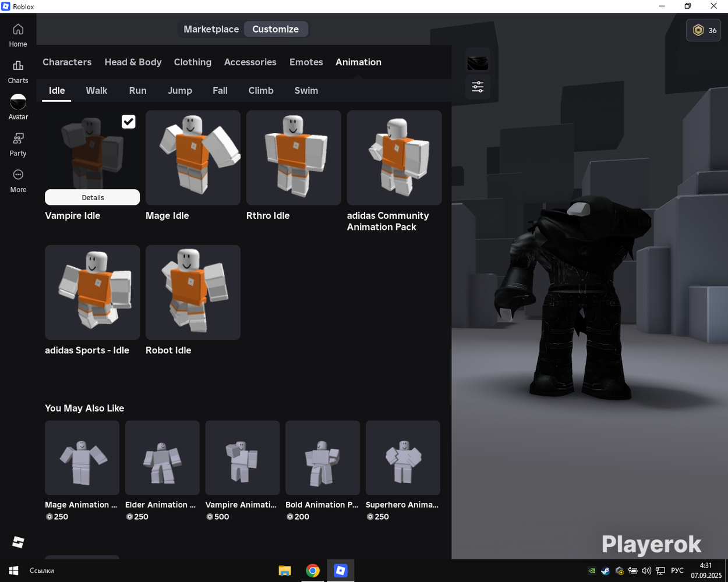Equip the adidas Sports - Idle thumbnail
Viewport: 728px width, 582px height.
[92, 292]
